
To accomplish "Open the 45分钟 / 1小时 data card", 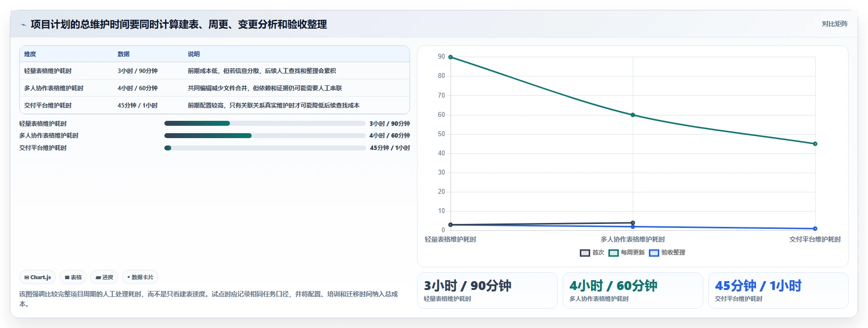I will (x=778, y=291).
